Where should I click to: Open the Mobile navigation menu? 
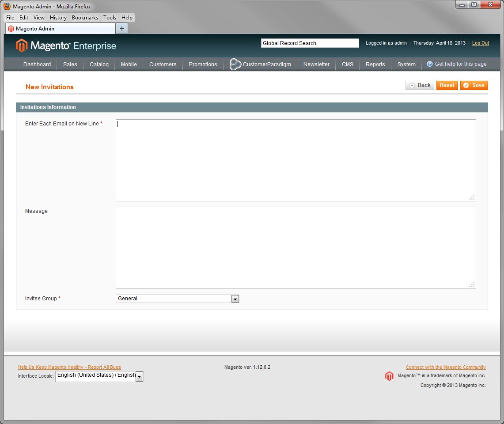(x=129, y=64)
